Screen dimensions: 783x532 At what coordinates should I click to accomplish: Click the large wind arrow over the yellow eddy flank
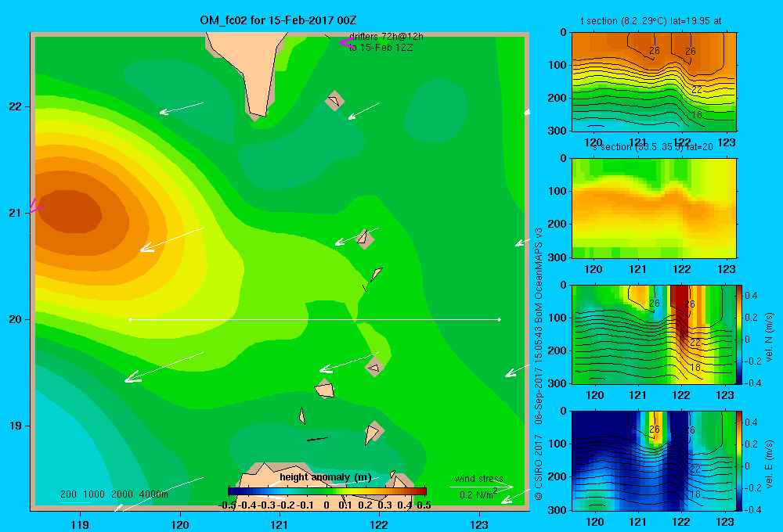[x=171, y=239]
